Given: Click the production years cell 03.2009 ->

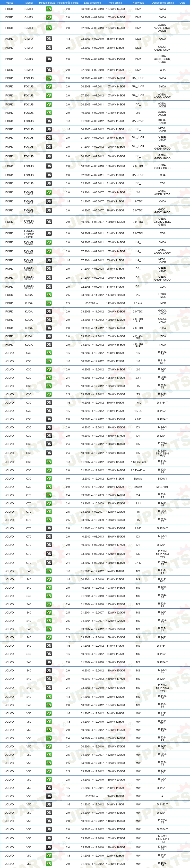Looking at the screenshot, I should (x=92, y=303).
